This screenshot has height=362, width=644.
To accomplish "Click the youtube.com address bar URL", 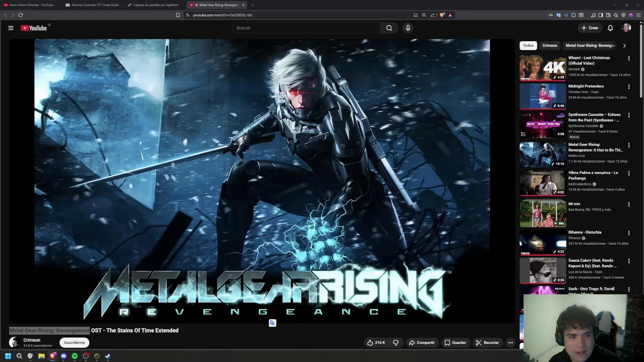I will pos(222,15).
